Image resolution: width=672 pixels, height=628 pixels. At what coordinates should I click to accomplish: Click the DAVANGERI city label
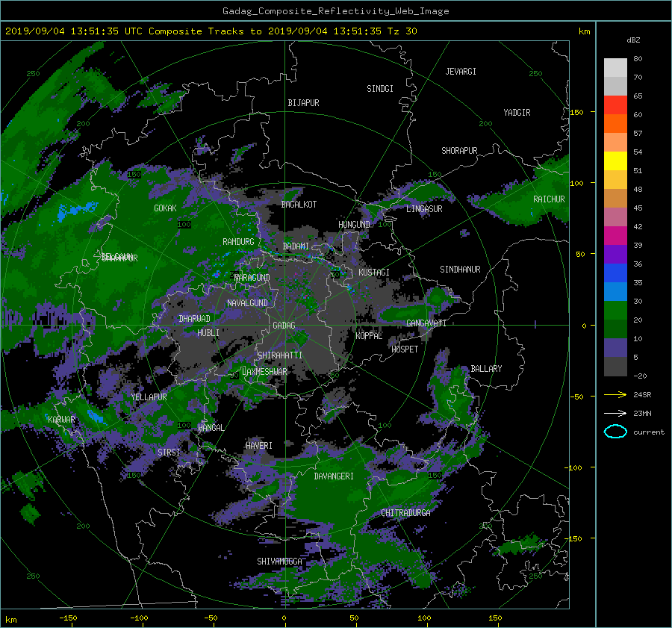(334, 476)
